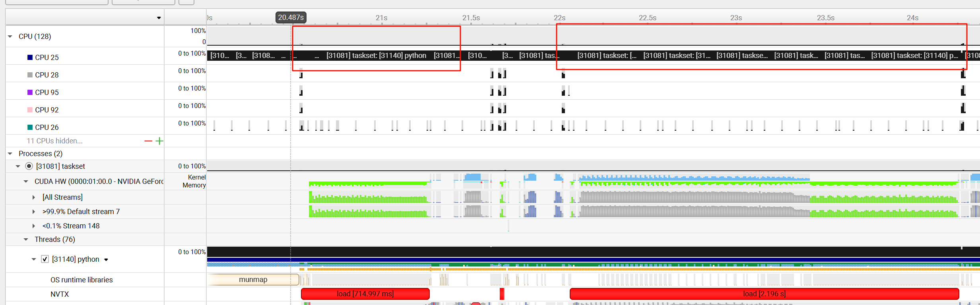The image size is (980, 305).
Task: Click the green plus icon to show more CPUs
Action: [x=159, y=141]
